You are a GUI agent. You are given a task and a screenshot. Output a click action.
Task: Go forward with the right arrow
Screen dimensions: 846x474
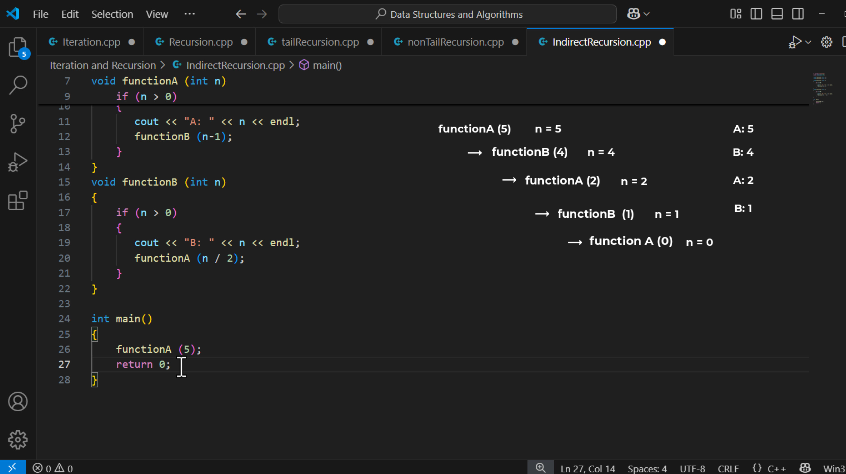coord(262,14)
